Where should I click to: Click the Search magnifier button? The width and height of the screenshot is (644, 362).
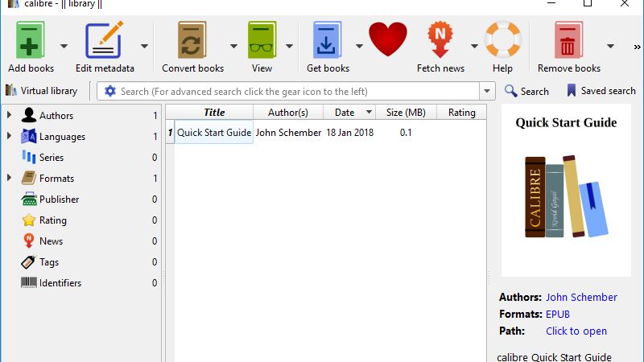point(526,91)
